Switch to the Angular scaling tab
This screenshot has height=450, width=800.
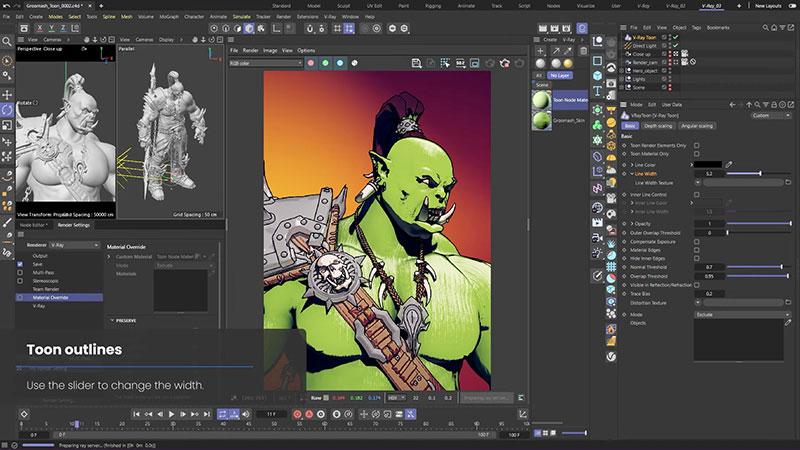pyautogui.click(x=696, y=126)
